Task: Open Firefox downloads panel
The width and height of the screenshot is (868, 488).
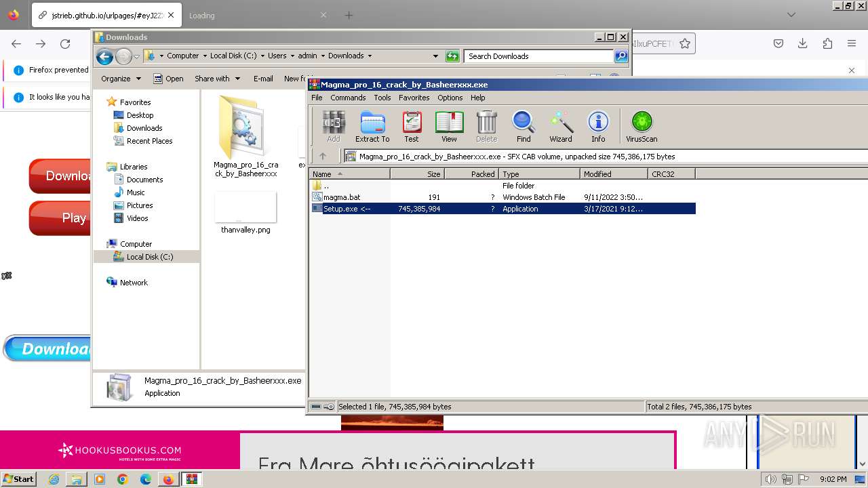Action: [x=803, y=43]
